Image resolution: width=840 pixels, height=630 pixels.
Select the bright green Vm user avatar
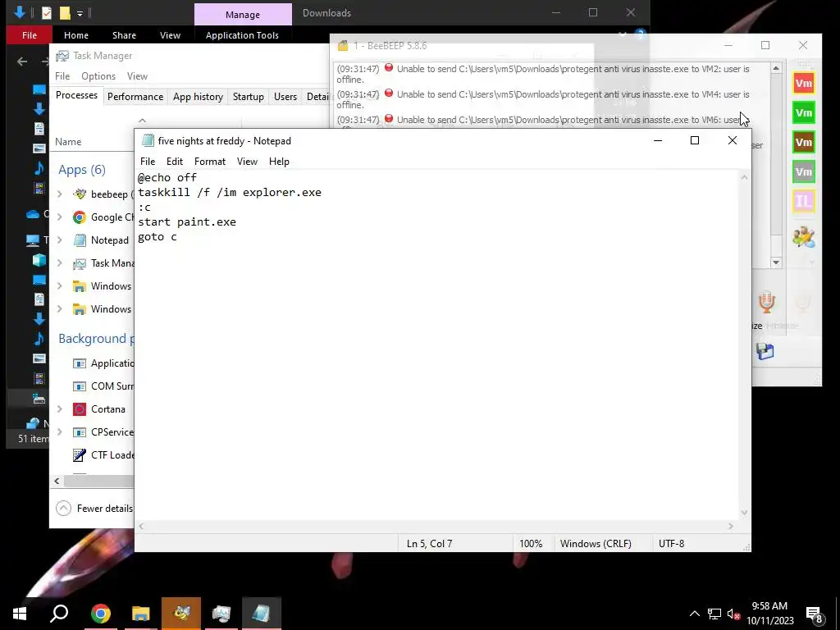click(804, 112)
